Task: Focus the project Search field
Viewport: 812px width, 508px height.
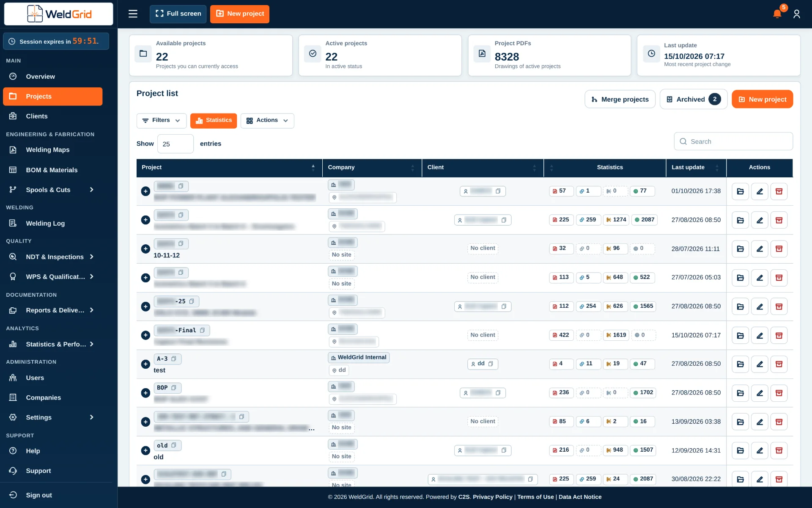Action: pyautogui.click(x=733, y=141)
